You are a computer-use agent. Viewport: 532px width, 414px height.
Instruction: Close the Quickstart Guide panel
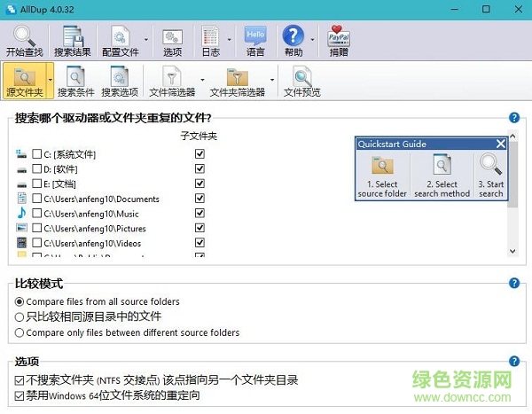click(x=501, y=144)
